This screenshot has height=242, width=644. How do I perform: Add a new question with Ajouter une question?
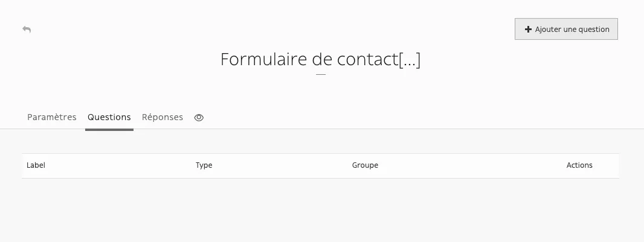click(566, 29)
